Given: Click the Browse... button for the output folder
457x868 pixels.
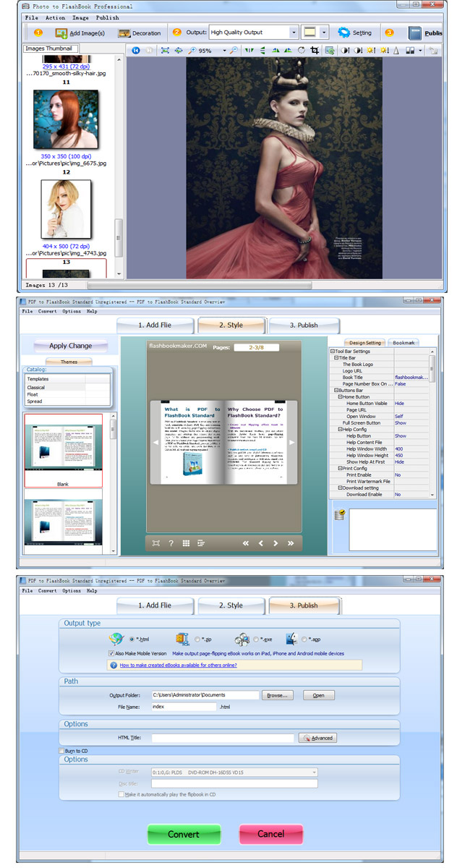Looking at the screenshot, I should [278, 695].
